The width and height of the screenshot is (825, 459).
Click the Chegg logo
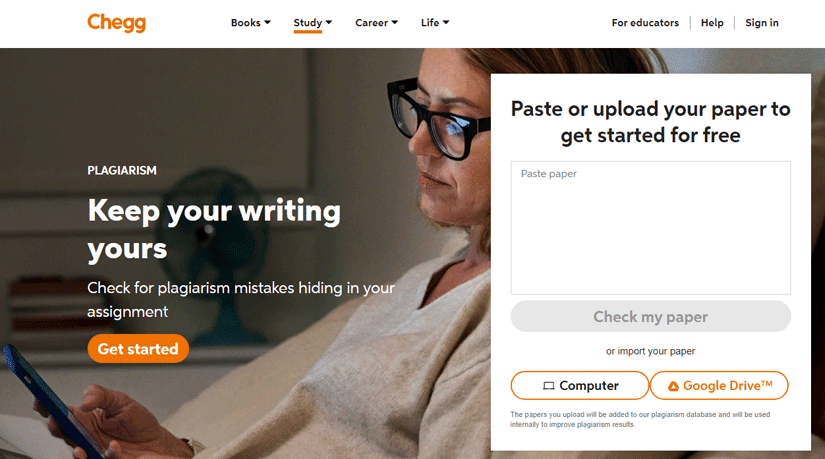(116, 23)
